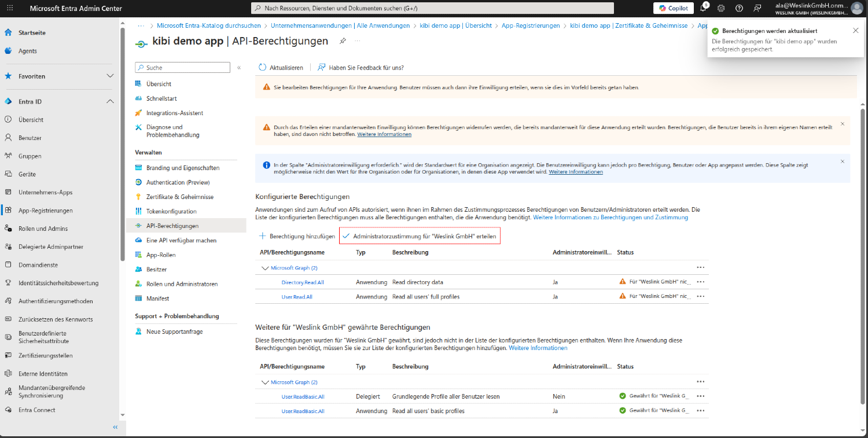Open Weitere Informationen link in orange warning
Screen dimensions: 868x438
point(384,134)
